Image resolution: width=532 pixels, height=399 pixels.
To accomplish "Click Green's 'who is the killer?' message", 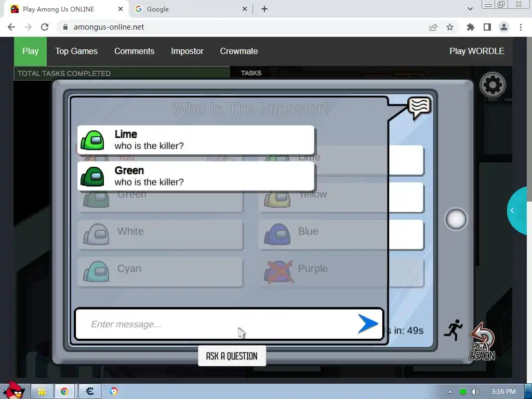I will (x=149, y=182).
